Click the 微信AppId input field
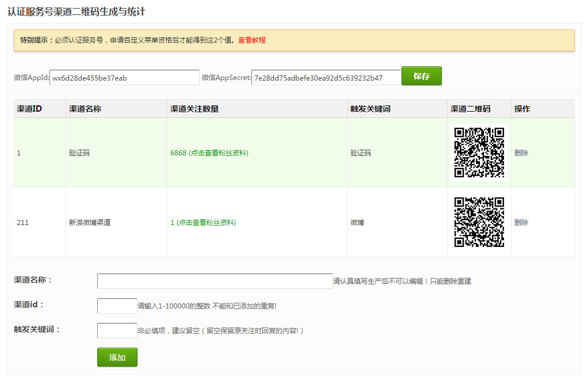 point(124,78)
